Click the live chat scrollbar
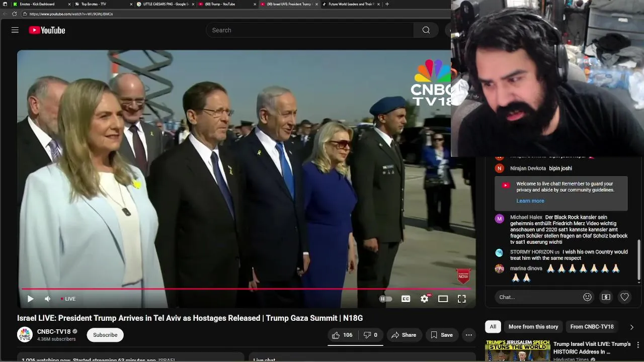Screen dimensions: 644x362 tap(639, 259)
